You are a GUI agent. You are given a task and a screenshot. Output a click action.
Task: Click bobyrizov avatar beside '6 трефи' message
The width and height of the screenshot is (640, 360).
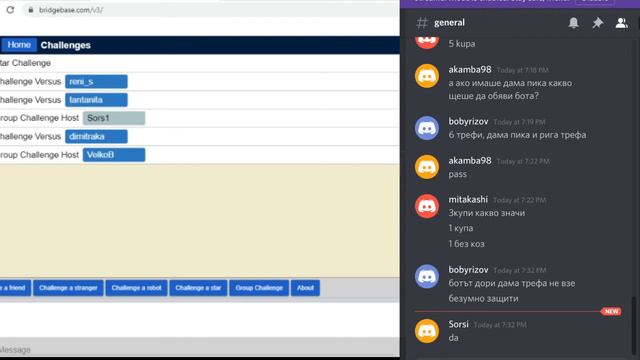pos(427,128)
